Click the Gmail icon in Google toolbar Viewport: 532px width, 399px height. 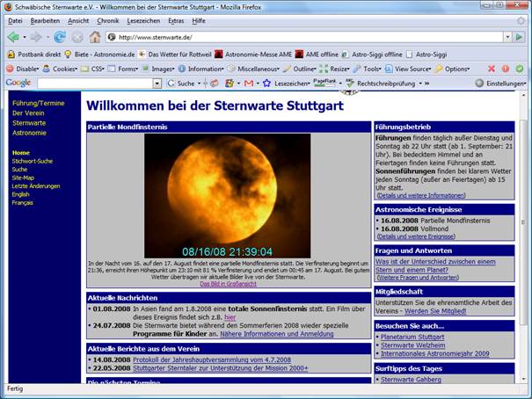click(x=249, y=83)
